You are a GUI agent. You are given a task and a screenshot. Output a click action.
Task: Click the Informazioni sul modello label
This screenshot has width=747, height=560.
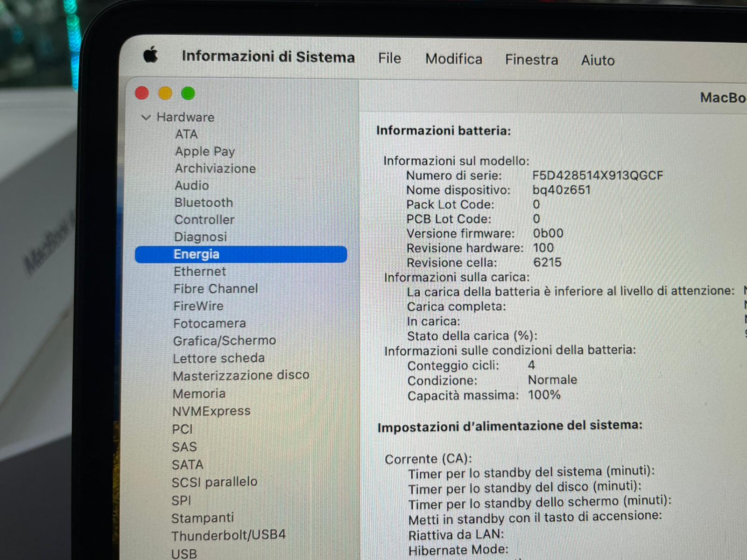pos(456,161)
